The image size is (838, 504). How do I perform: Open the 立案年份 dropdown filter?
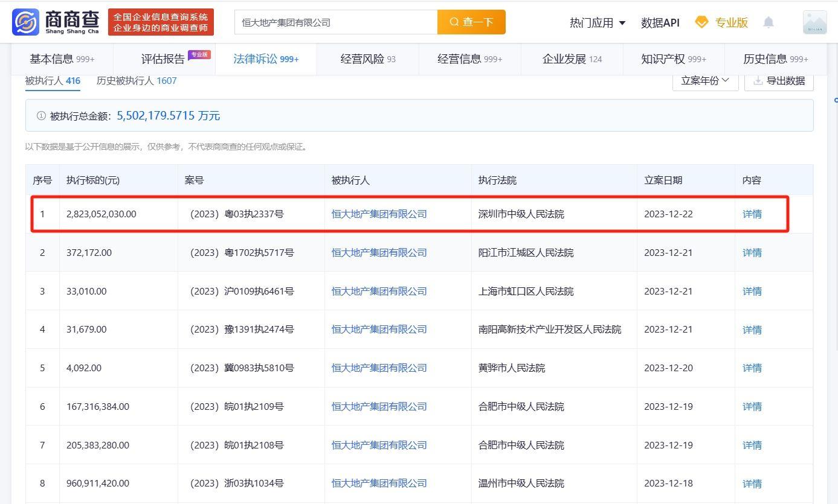706,80
